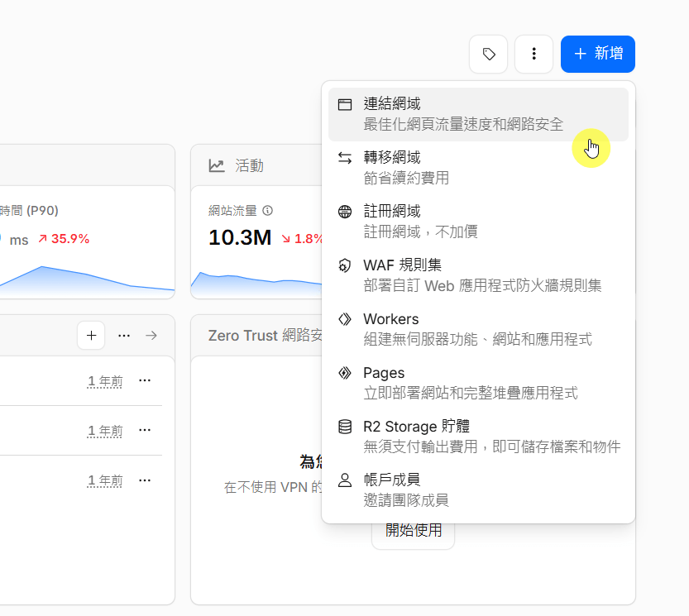Click the 35.9% increase indicator
The height and width of the screenshot is (616, 689).
[64, 239]
